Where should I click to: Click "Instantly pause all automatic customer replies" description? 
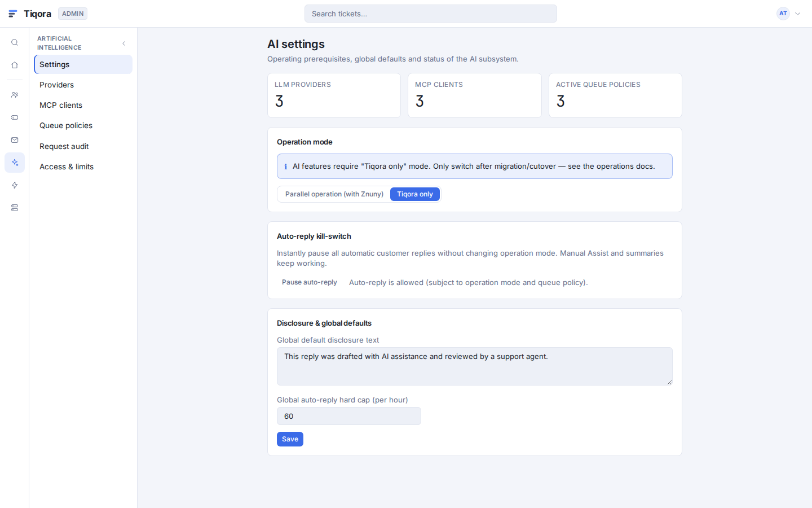[x=470, y=258]
